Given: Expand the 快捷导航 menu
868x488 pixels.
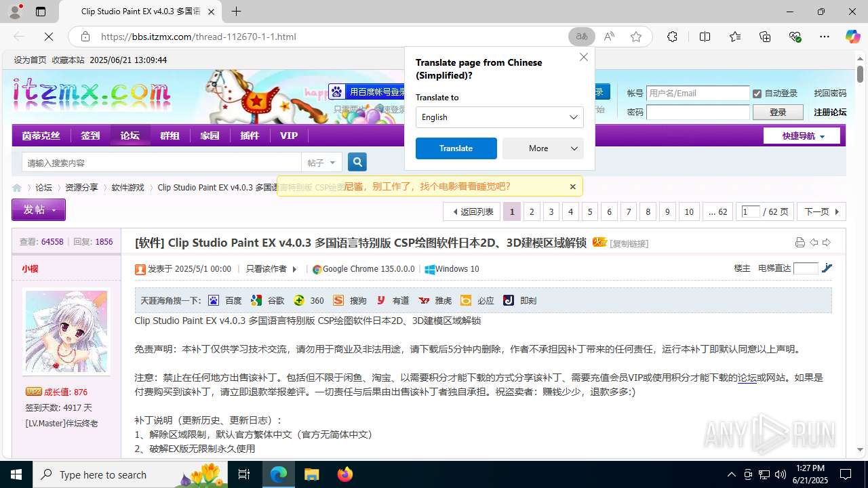Looking at the screenshot, I should [802, 136].
